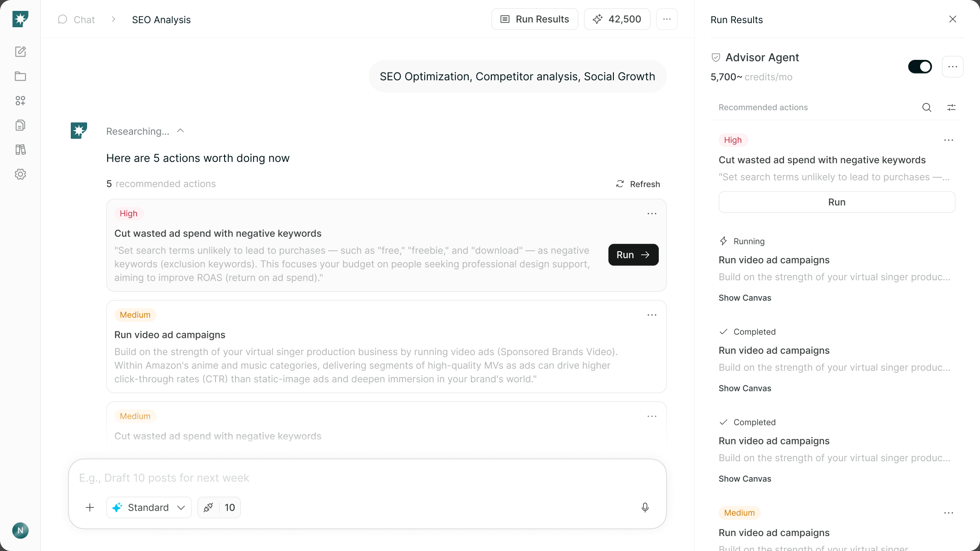Viewport: 980px width, 551px height.
Task: Open the Advisor Agent more options menu
Action: tap(953, 67)
